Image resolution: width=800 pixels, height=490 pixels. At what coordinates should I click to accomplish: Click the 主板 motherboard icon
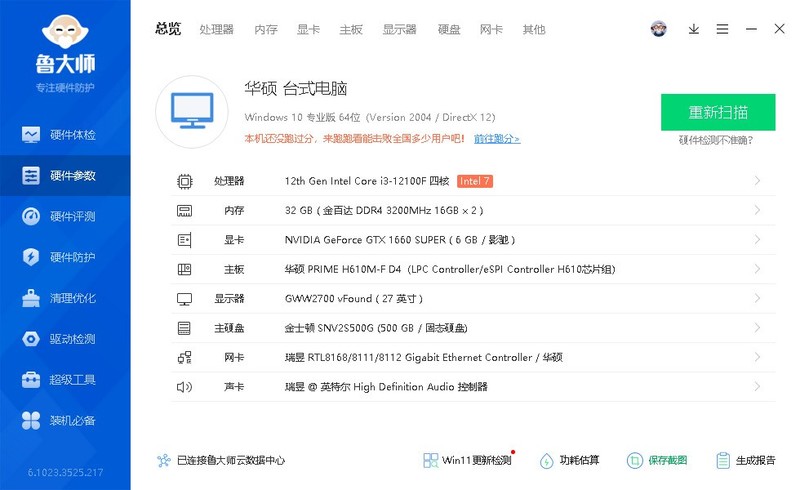[185, 269]
